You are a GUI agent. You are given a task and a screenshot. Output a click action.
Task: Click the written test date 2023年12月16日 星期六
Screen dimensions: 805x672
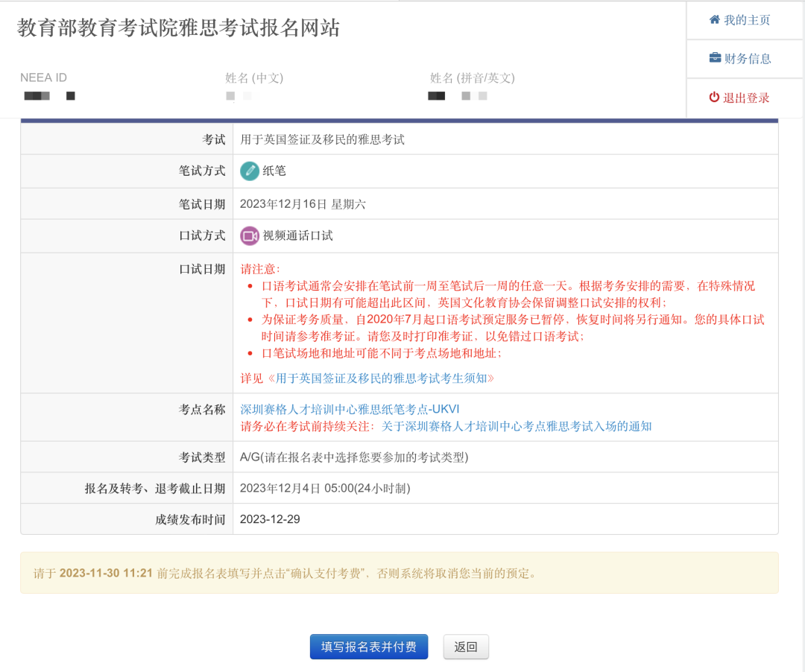(303, 204)
